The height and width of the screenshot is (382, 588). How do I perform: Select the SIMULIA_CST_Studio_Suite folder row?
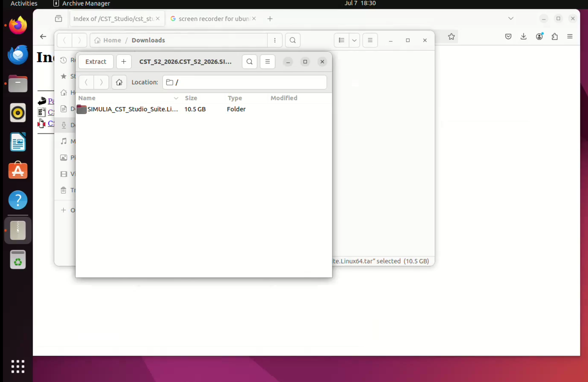pos(204,109)
